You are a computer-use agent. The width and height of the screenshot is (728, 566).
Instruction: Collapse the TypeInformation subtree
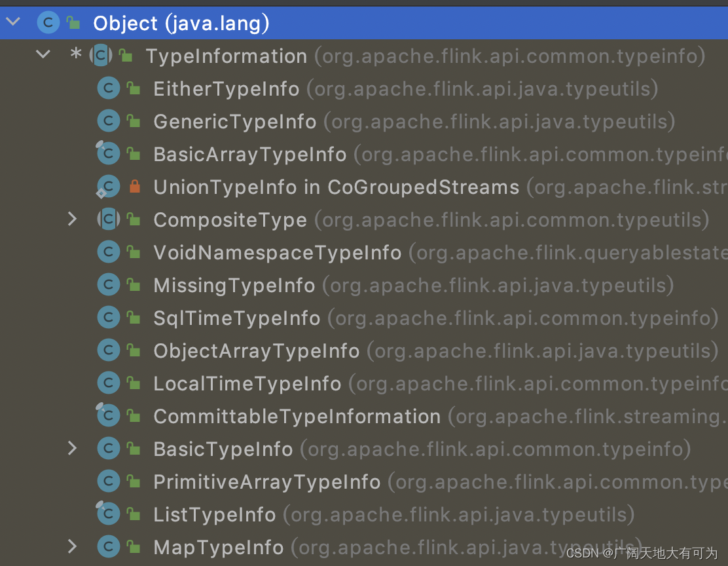[x=43, y=54]
